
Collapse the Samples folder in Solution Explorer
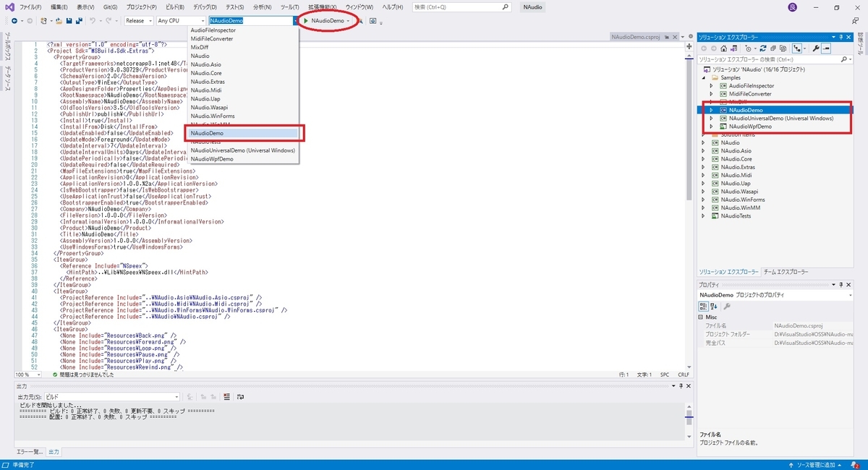(704, 77)
